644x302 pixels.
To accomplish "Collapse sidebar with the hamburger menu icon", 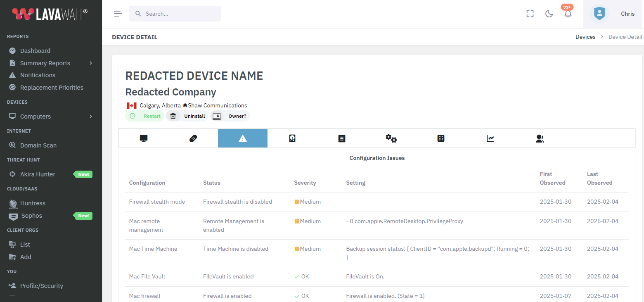I will coord(118,14).
